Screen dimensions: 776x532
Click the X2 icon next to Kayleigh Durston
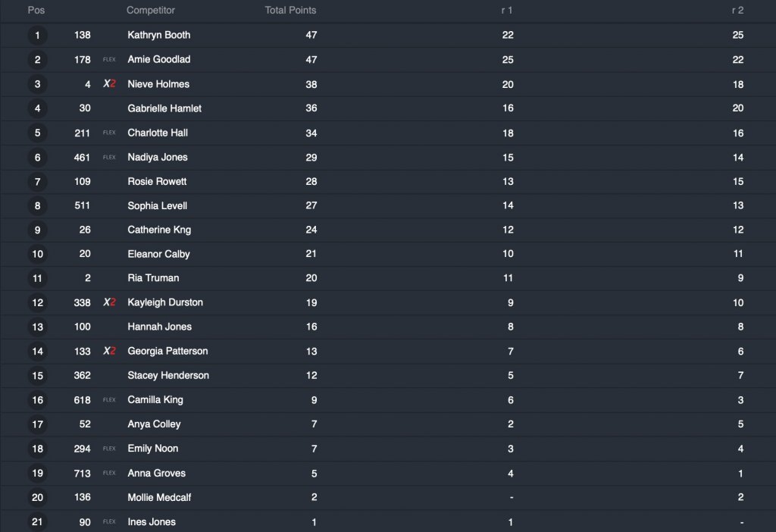(x=109, y=302)
